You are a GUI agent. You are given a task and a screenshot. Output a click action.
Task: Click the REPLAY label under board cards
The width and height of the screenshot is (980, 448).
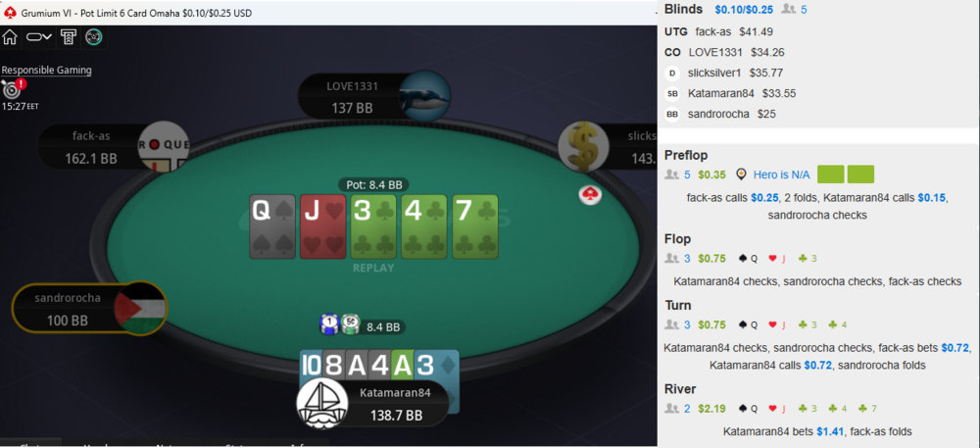tap(373, 268)
